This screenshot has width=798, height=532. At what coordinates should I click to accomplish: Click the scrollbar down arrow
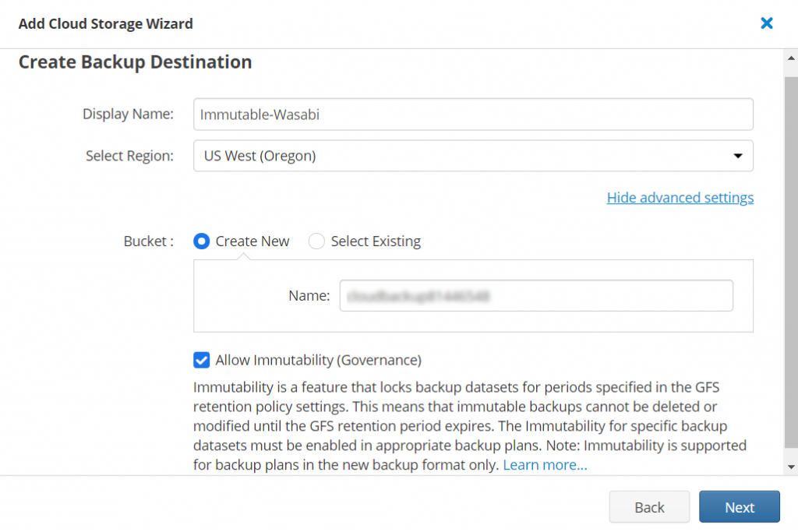click(x=790, y=465)
